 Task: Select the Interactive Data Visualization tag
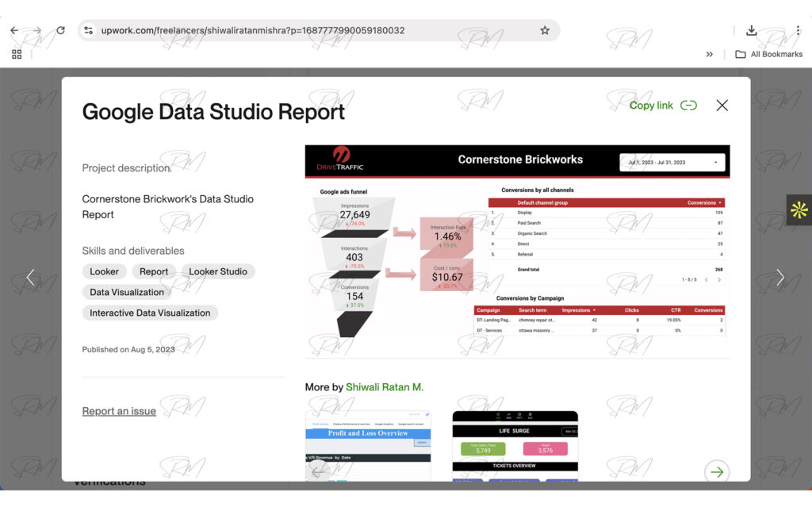pyautogui.click(x=150, y=313)
